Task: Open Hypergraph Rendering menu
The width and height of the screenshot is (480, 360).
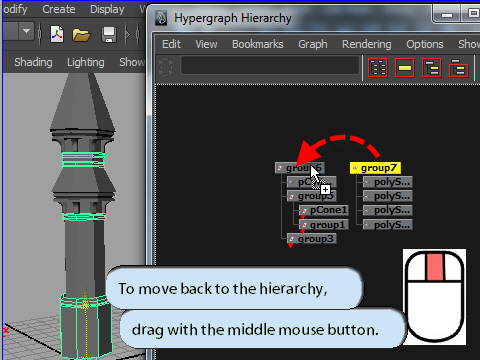Action: pos(367,44)
